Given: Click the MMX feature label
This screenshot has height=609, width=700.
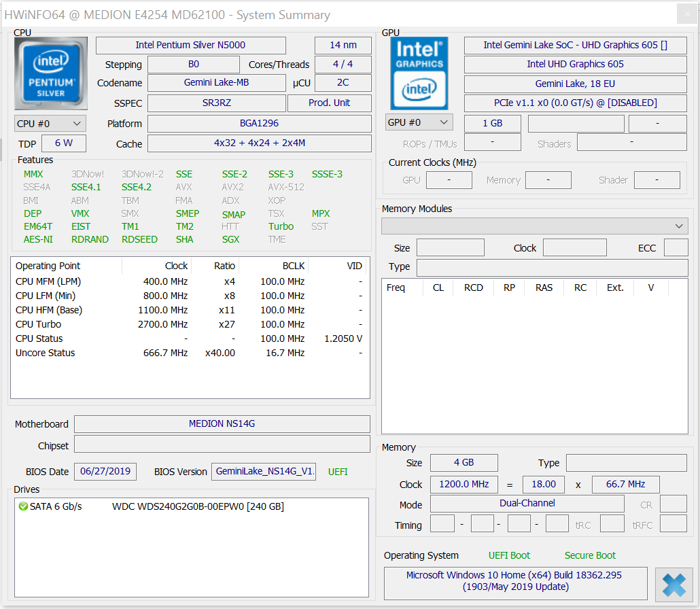Looking at the screenshot, I should click(x=33, y=174).
